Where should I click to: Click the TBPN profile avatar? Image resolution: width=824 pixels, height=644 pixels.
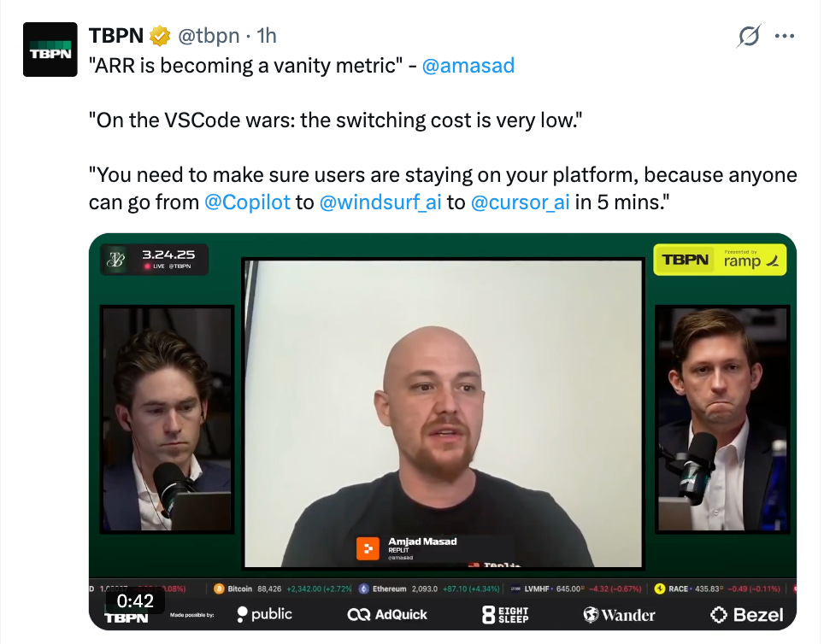[50, 50]
